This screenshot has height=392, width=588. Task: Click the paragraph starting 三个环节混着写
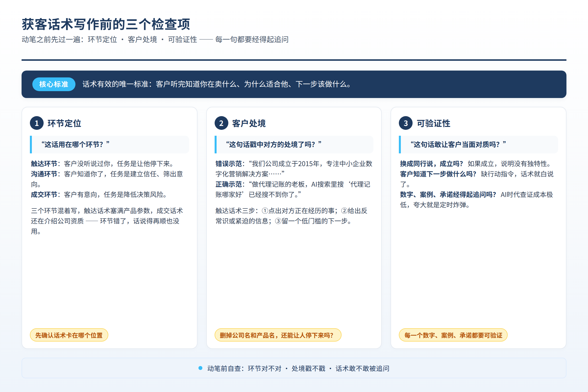107,221
